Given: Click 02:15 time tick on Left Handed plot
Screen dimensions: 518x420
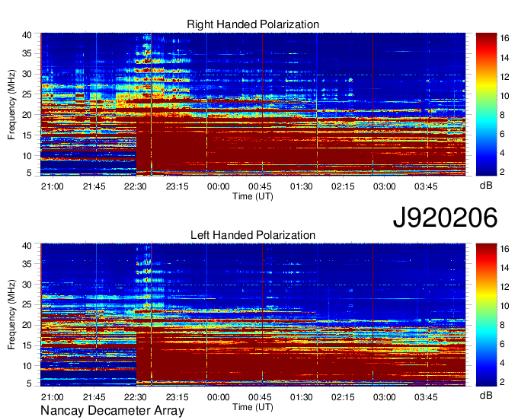Looking at the screenshot, I should click(x=343, y=397).
